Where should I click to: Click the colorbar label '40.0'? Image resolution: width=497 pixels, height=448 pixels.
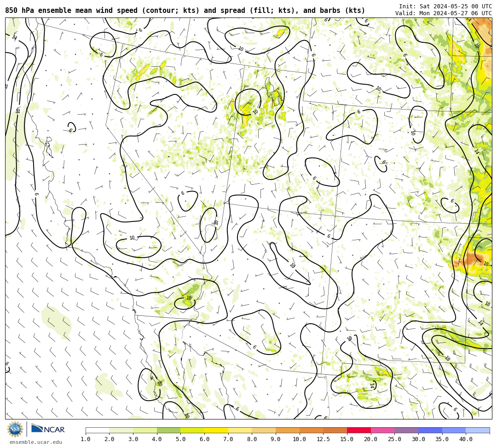pyautogui.click(x=466, y=439)
